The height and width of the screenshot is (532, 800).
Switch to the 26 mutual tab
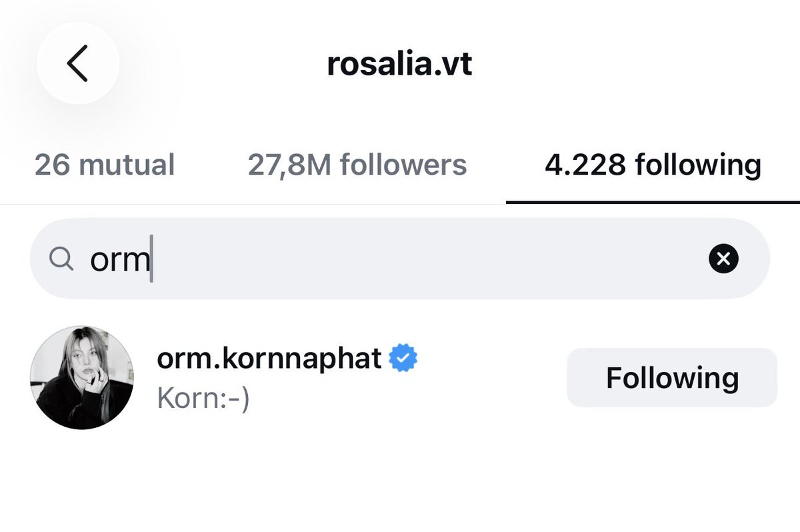[105, 165]
